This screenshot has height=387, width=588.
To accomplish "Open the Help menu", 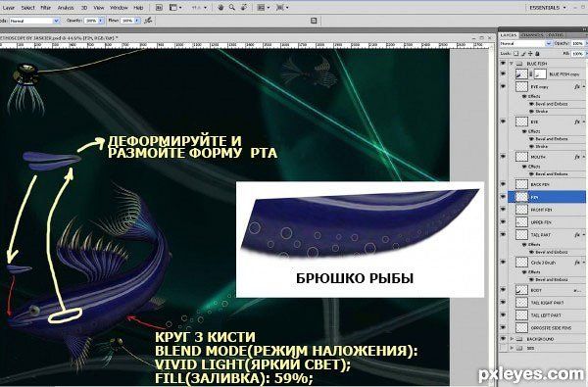I will pos(138,8).
